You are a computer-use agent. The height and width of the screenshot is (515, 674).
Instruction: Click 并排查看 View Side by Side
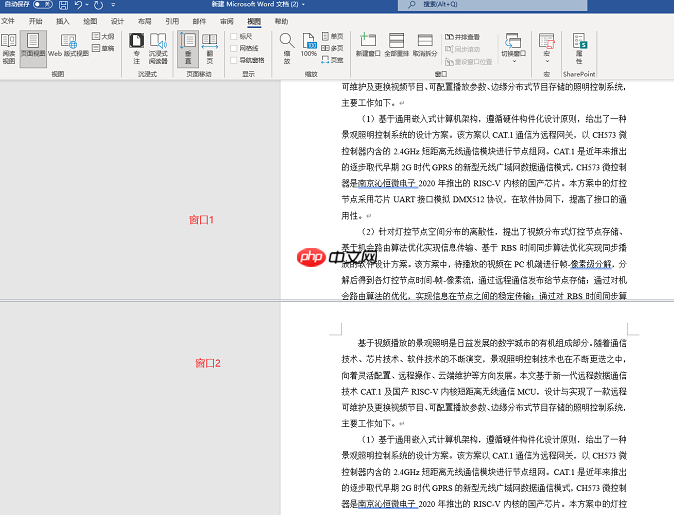pos(462,37)
